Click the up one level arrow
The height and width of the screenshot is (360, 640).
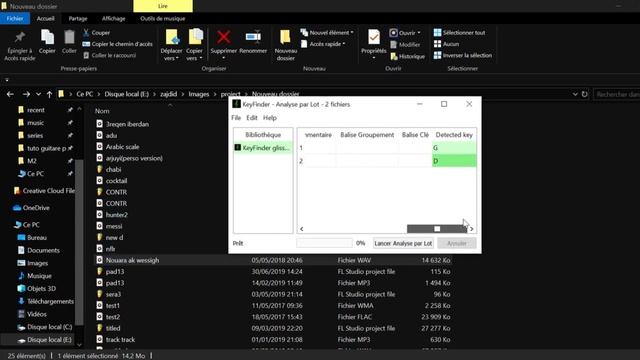[x=49, y=94]
